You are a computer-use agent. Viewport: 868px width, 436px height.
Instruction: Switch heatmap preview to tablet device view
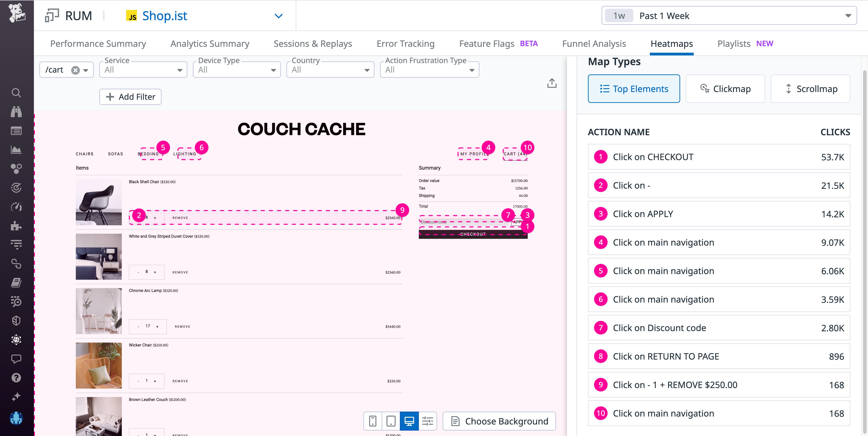click(x=391, y=421)
